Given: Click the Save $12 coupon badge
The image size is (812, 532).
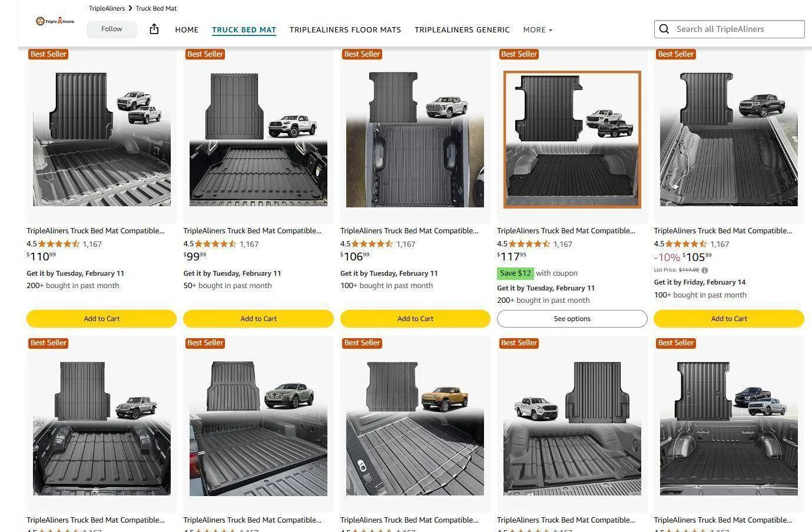Looking at the screenshot, I should 515,273.
